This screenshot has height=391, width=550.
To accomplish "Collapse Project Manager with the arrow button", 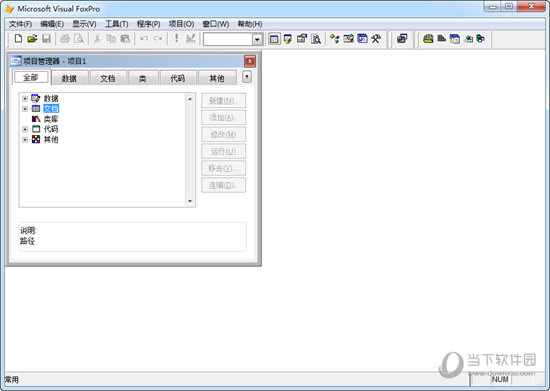I will click(x=247, y=77).
